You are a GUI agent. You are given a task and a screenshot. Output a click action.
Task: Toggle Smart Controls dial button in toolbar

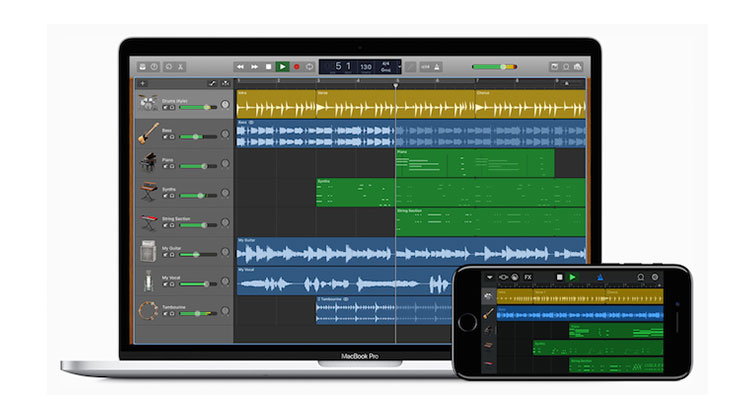tap(169, 67)
